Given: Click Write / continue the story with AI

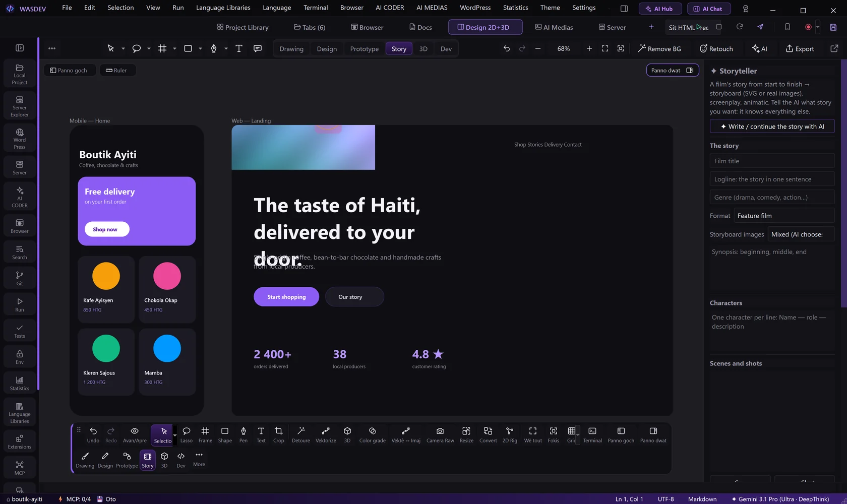Looking at the screenshot, I should [772, 127].
